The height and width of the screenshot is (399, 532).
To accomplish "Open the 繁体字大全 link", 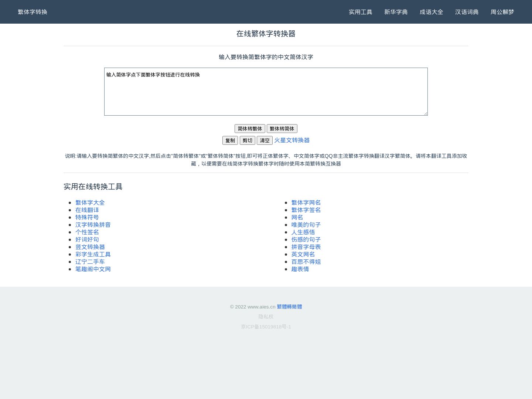I will click(90, 202).
